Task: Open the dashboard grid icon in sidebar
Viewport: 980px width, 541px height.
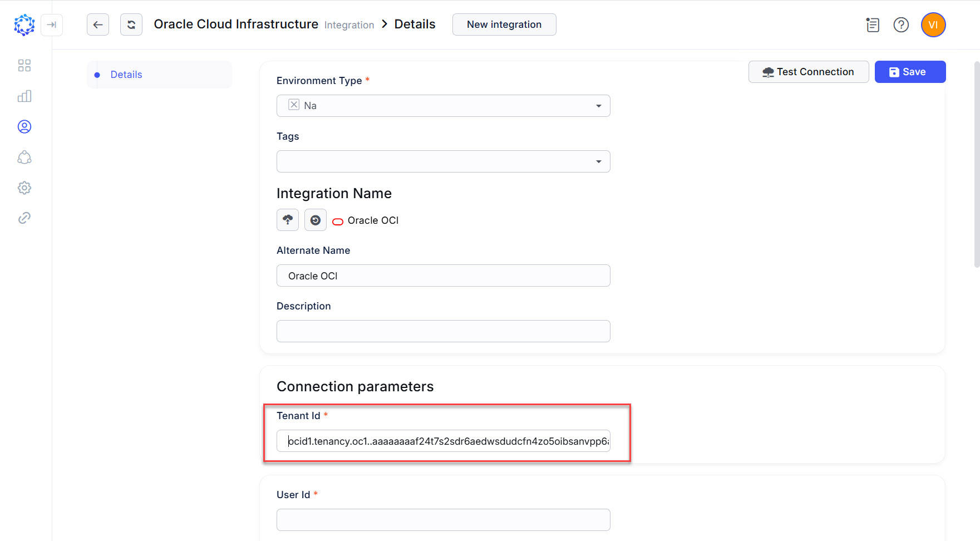Action: coord(24,65)
